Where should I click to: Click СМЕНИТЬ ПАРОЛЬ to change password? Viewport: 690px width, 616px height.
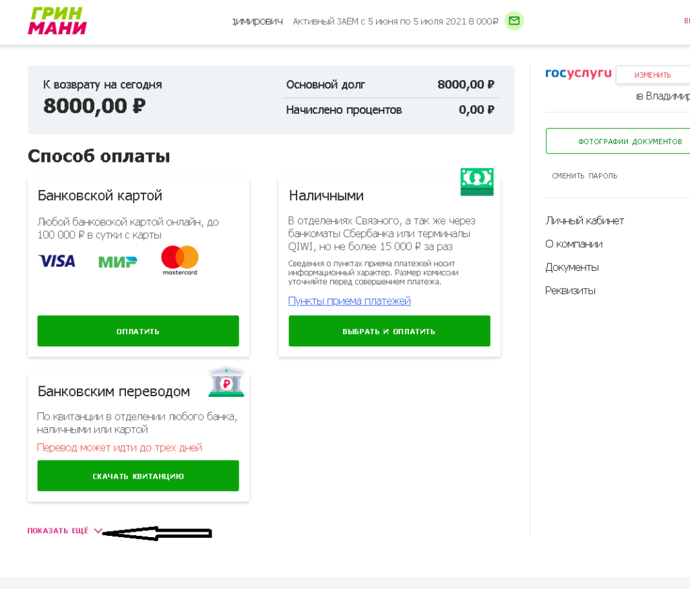(586, 175)
